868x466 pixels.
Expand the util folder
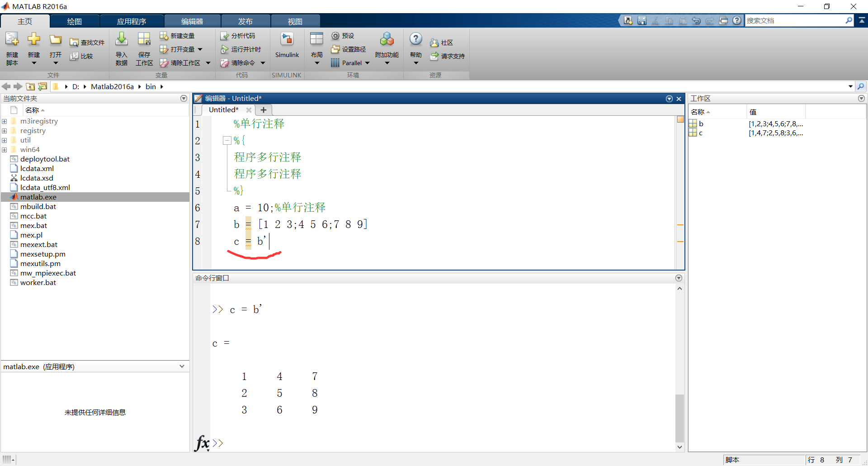tap(4, 140)
